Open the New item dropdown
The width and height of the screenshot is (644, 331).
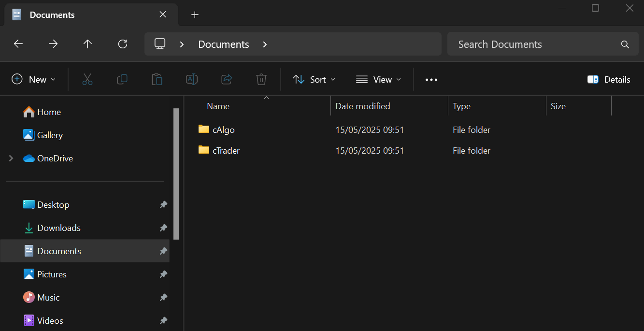click(x=34, y=79)
